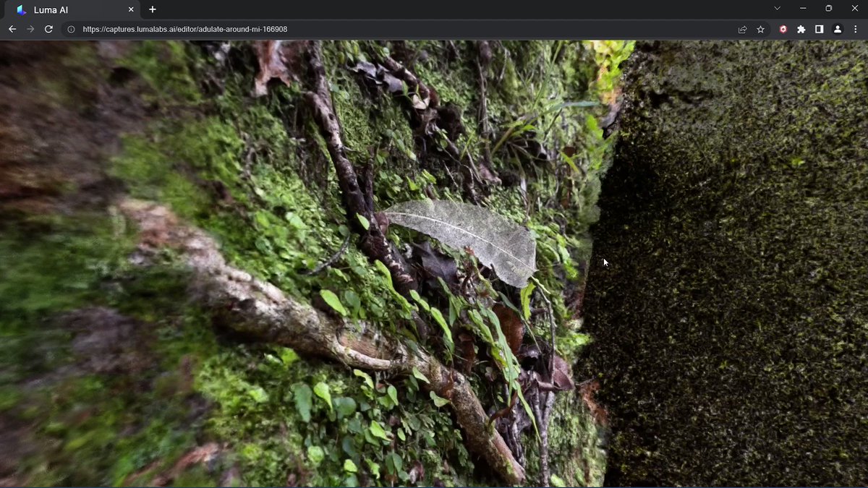Go forward to next page
The width and height of the screenshot is (868, 488).
point(30,30)
